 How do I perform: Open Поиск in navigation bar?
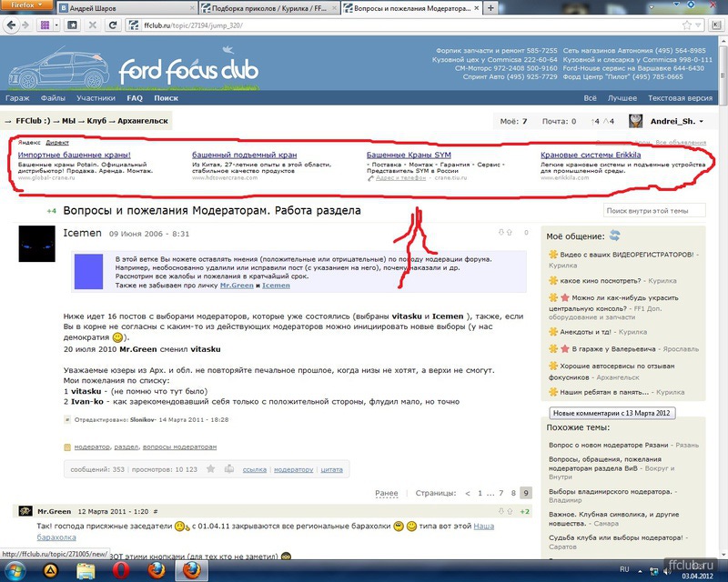167,98
